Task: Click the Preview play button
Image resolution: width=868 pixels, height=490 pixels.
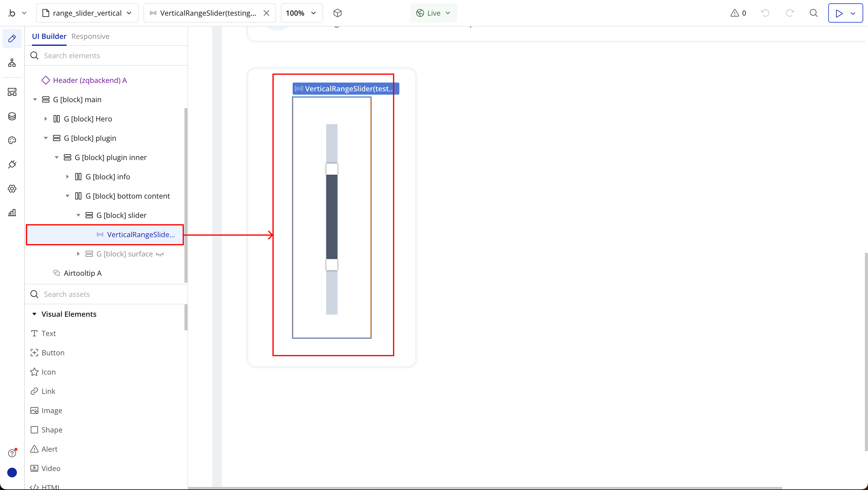Action: (x=839, y=13)
